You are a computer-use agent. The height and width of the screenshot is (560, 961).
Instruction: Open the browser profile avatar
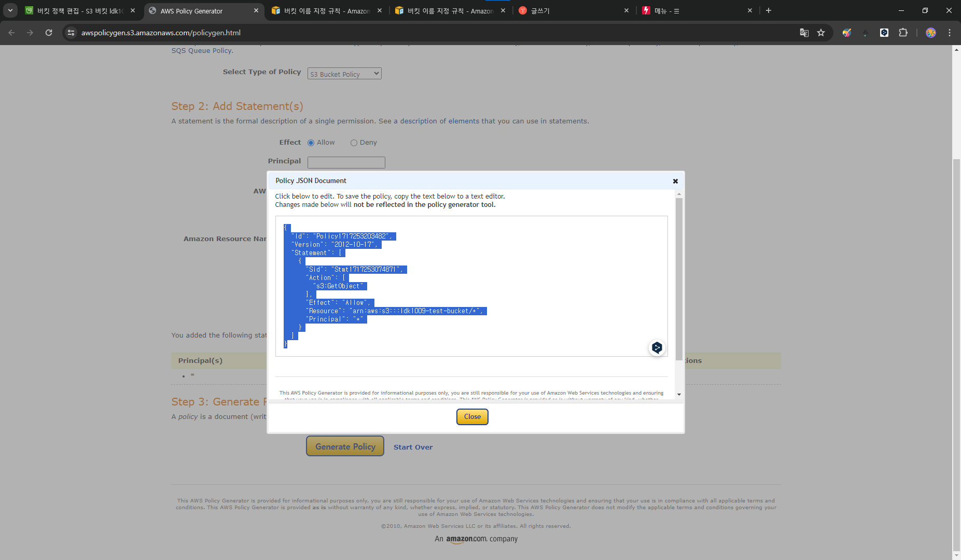pyautogui.click(x=931, y=33)
